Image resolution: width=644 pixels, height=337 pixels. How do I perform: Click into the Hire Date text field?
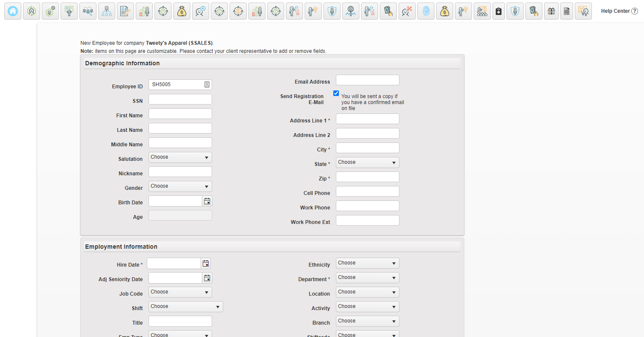click(x=174, y=263)
